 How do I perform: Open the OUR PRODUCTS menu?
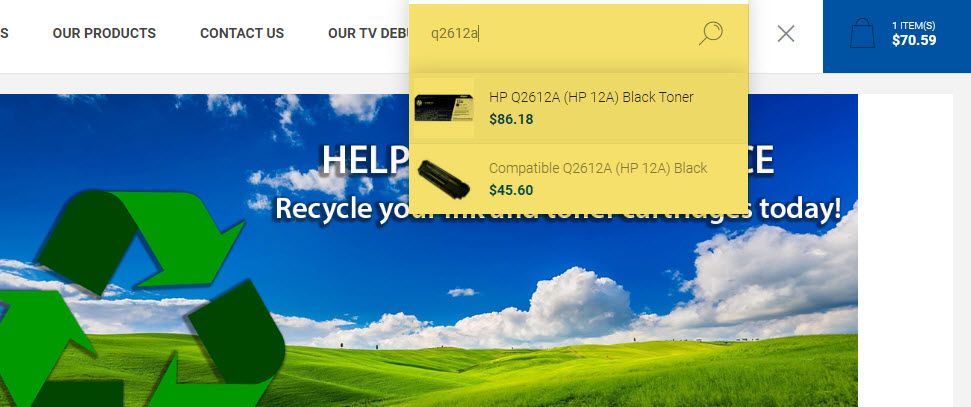(x=104, y=33)
